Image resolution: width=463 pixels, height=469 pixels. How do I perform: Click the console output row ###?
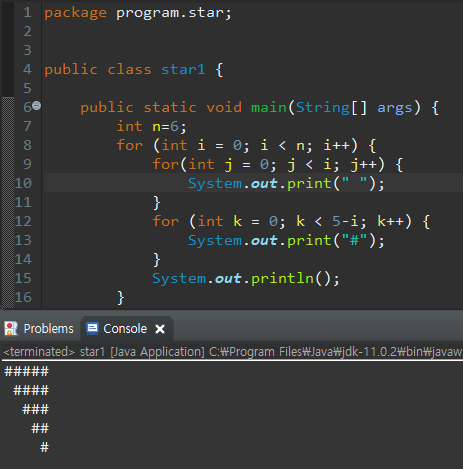(x=35, y=409)
